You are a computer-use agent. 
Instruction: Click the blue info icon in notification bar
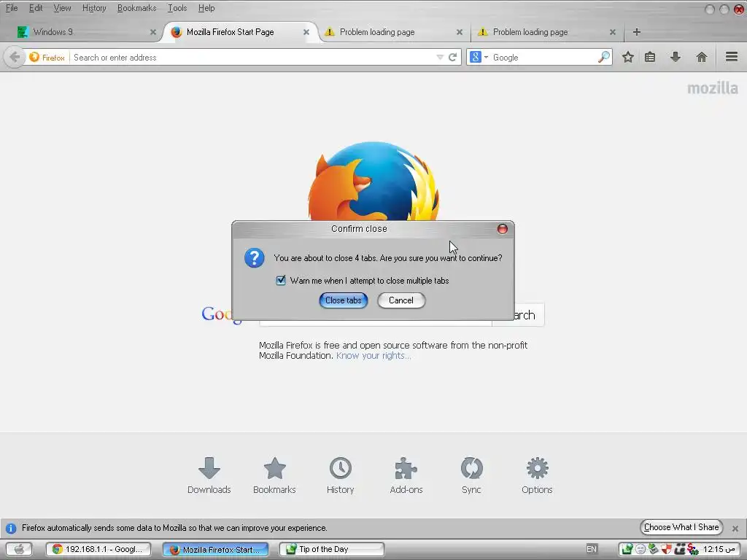pos(11,528)
